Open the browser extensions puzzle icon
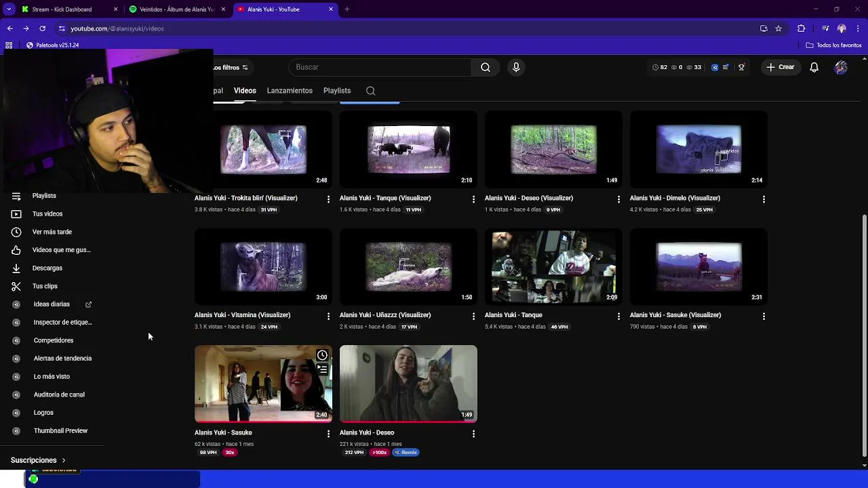This screenshot has width=868, height=488. (x=801, y=28)
